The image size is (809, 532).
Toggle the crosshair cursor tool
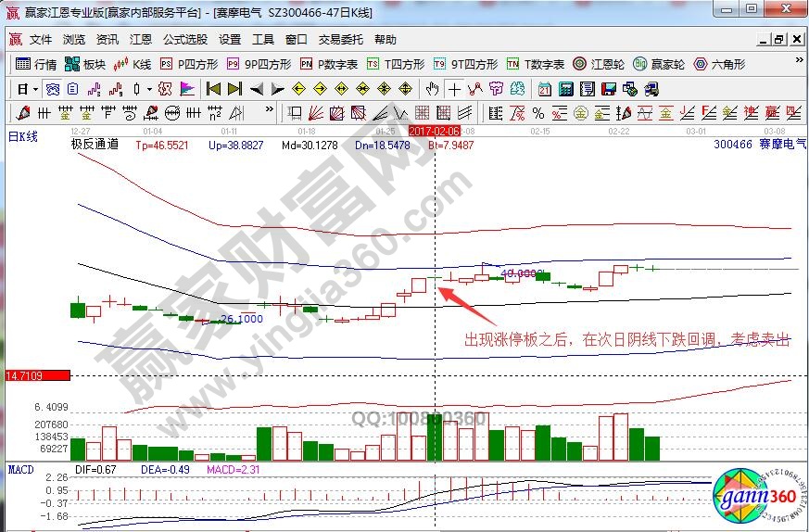point(454,89)
